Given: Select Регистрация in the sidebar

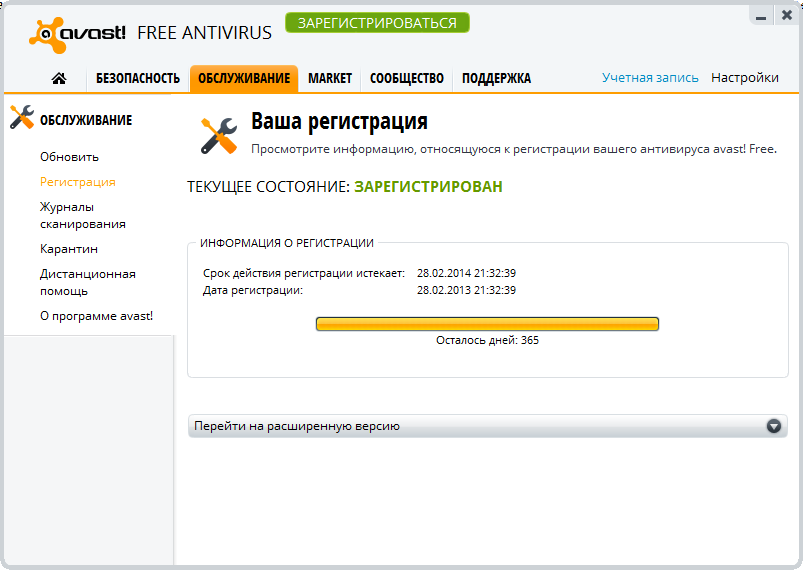Looking at the screenshot, I should pyautogui.click(x=78, y=182).
